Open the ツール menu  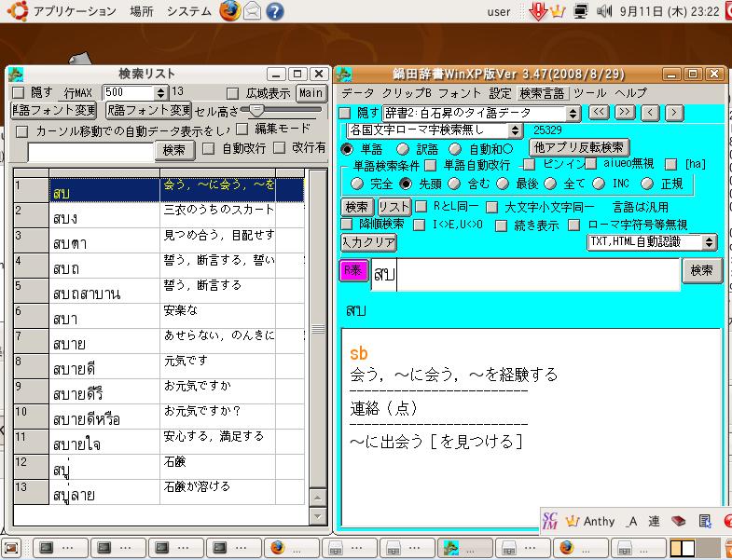click(x=589, y=93)
